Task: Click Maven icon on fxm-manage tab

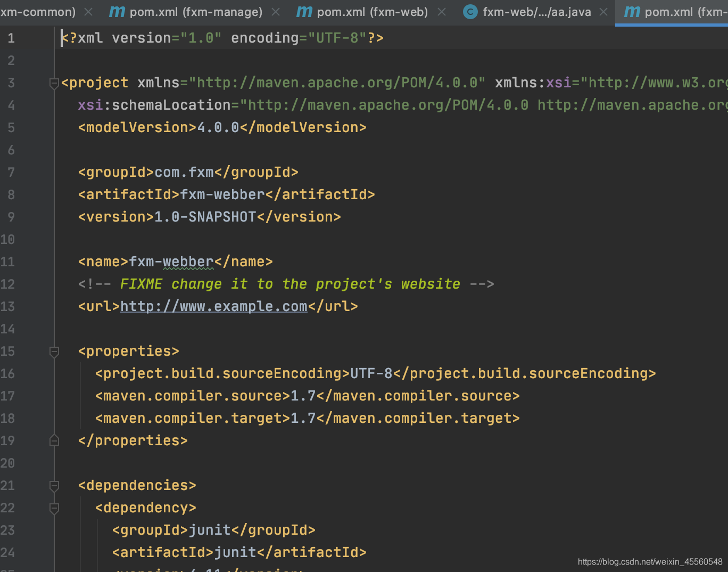Action: pyautogui.click(x=117, y=12)
